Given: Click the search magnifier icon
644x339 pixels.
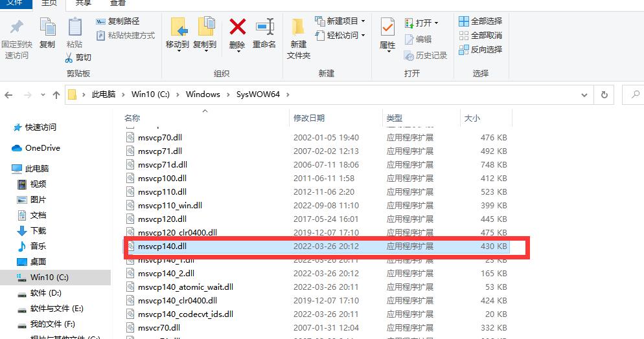Looking at the screenshot, I should (636, 94).
